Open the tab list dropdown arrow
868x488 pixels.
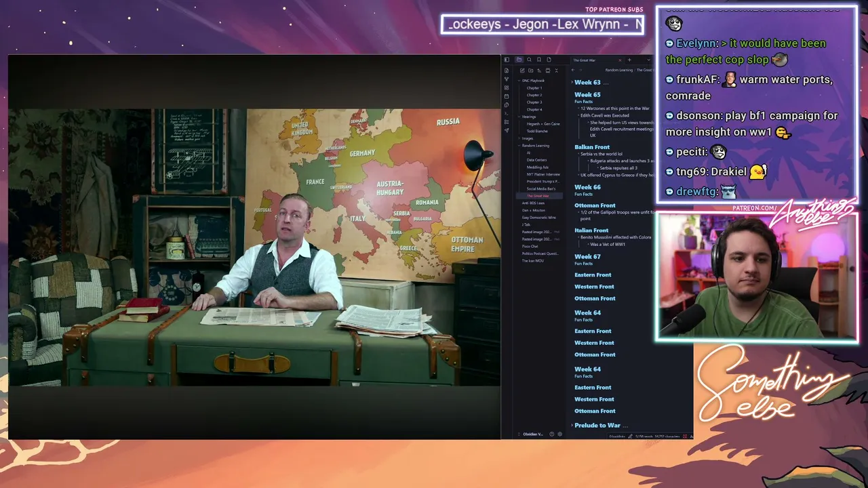649,60
